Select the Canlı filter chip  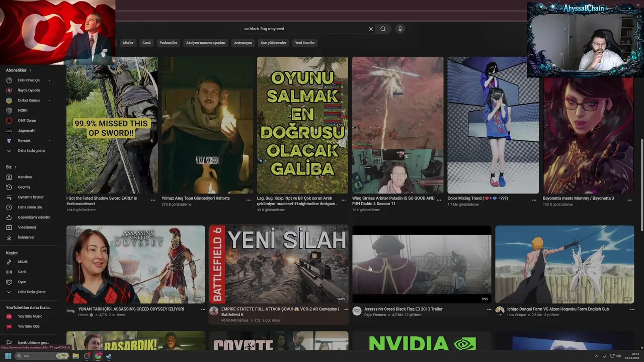tap(146, 43)
